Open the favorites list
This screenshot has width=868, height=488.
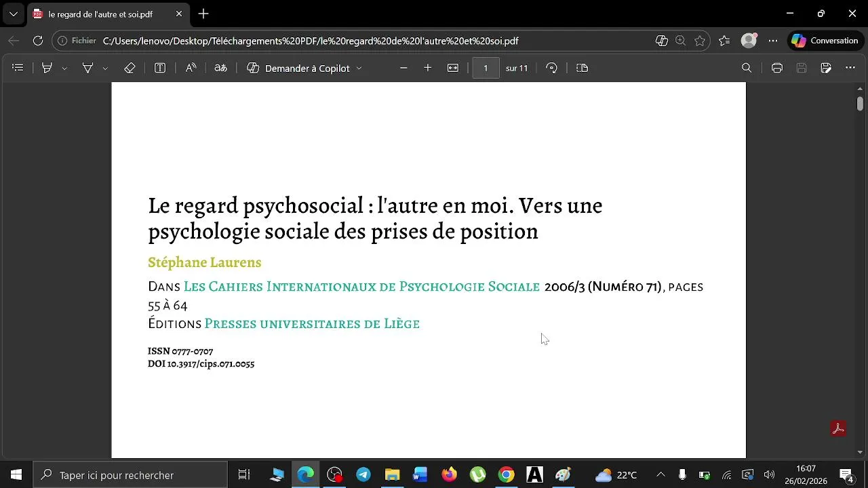pos(724,41)
